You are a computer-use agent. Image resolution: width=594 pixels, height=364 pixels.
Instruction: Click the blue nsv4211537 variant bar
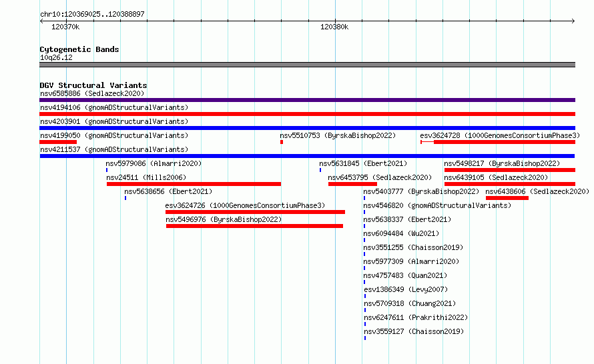point(307,156)
